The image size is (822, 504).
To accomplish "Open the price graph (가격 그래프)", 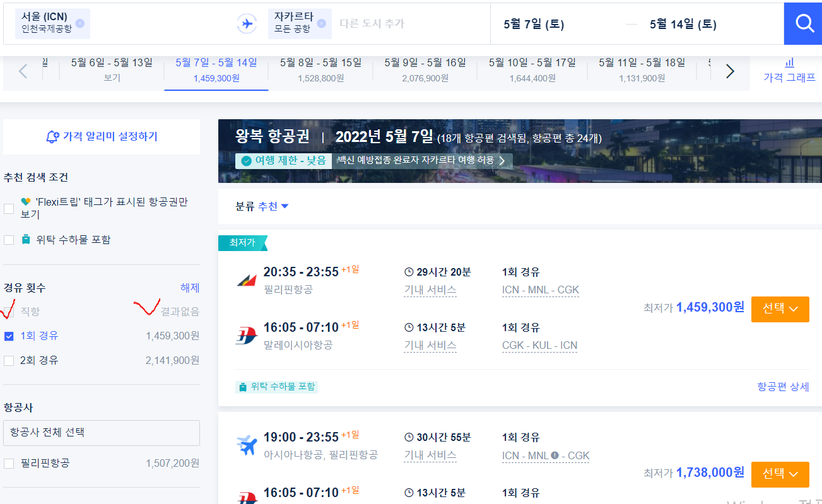I will [x=789, y=71].
